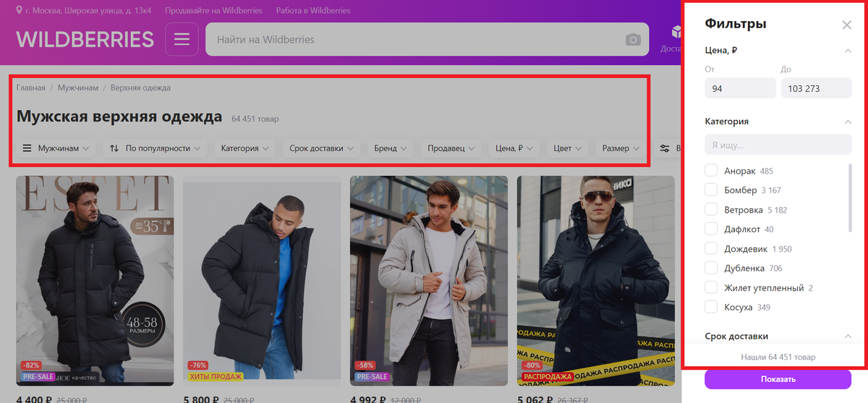Click the До price field showing 103 273
This screenshot has height=403, width=868.
coord(816,88)
